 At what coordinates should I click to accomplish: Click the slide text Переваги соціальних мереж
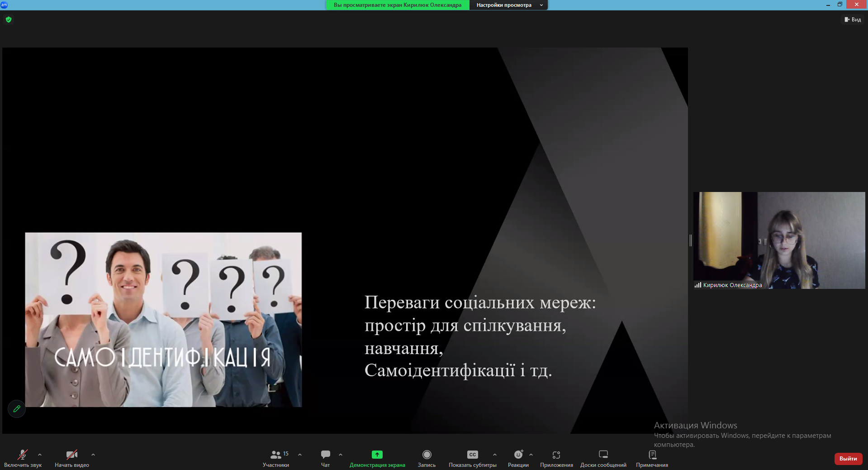coord(480,302)
